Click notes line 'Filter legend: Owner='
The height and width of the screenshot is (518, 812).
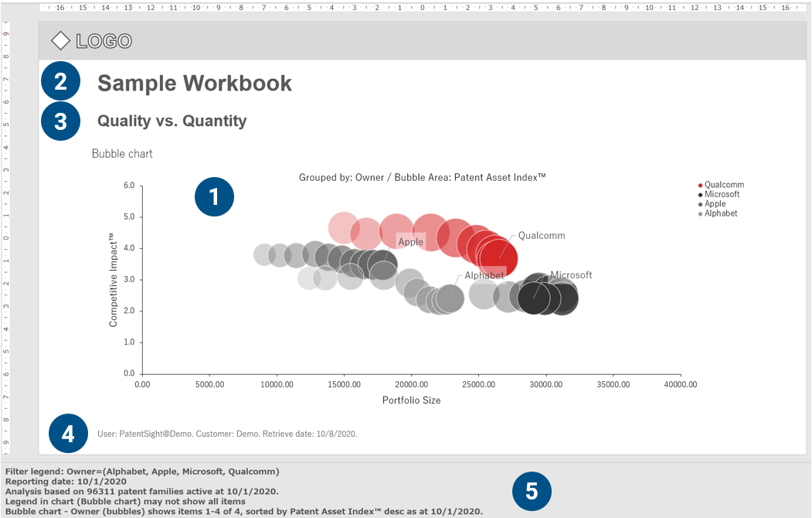pyautogui.click(x=142, y=472)
